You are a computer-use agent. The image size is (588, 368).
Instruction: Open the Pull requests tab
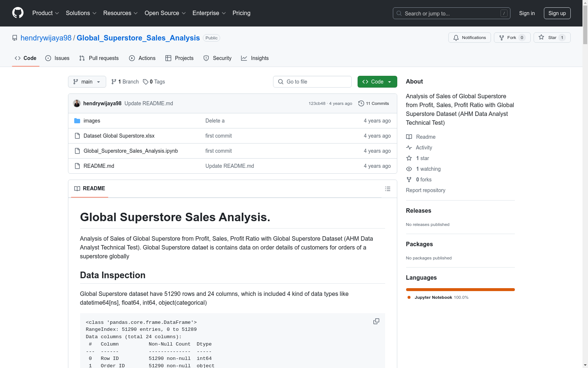coord(99,58)
